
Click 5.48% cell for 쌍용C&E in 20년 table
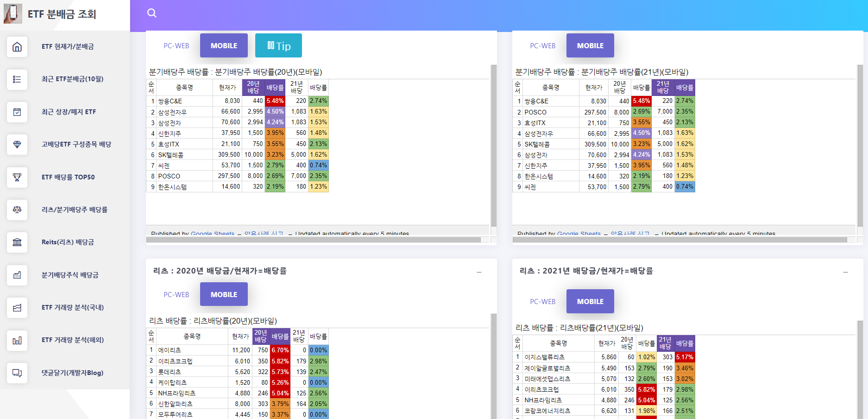pyautogui.click(x=275, y=101)
